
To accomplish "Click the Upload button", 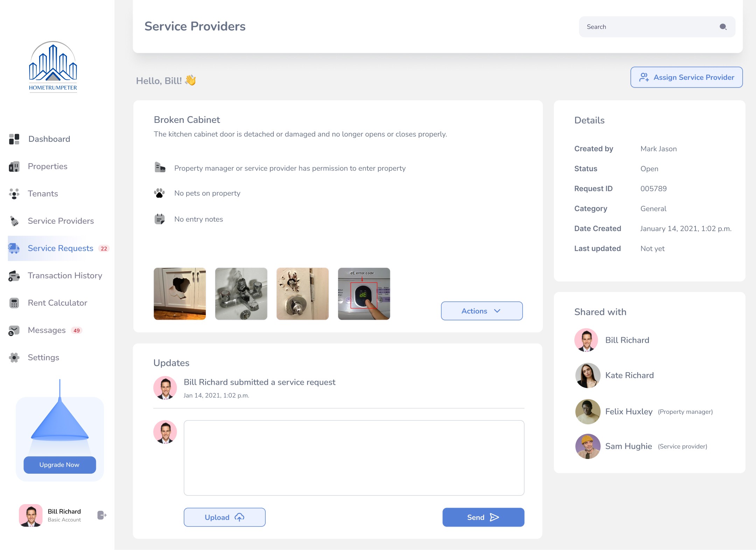I will (224, 517).
